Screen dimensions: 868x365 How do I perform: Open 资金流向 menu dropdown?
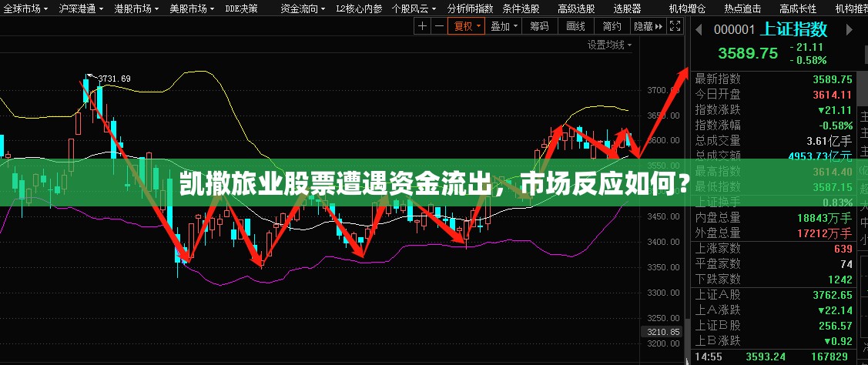coord(303,8)
